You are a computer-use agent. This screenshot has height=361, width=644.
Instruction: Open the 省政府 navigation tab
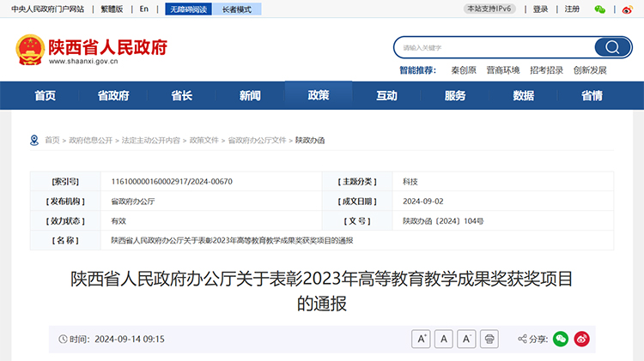113,95
